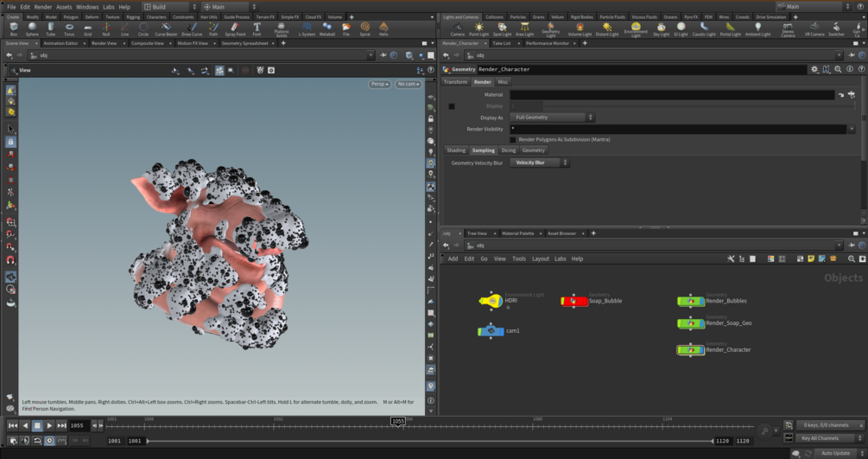Toggle the Display channel checkbox
The height and width of the screenshot is (459, 868).
pyautogui.click(x=452, y=105)
